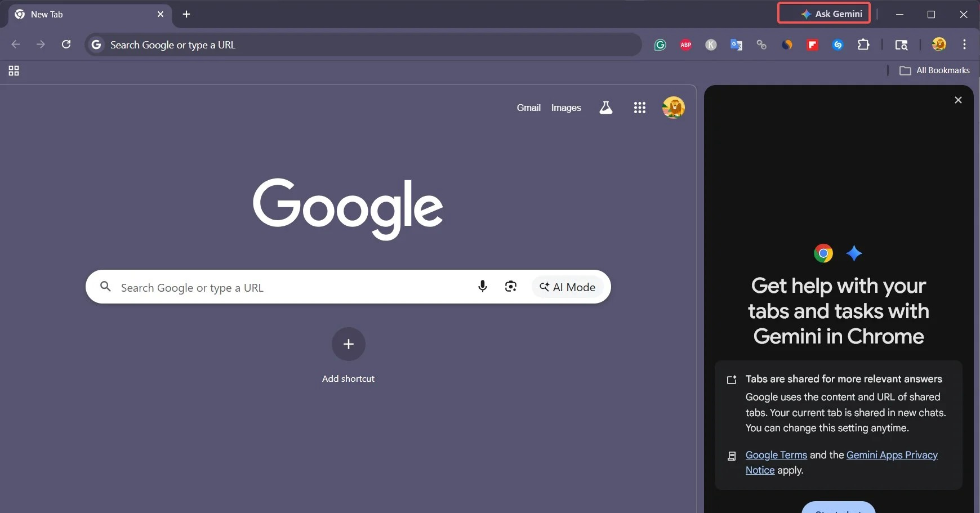Open the Shazam extension
This screenshot has height=513, width=980.
[838, 44]
